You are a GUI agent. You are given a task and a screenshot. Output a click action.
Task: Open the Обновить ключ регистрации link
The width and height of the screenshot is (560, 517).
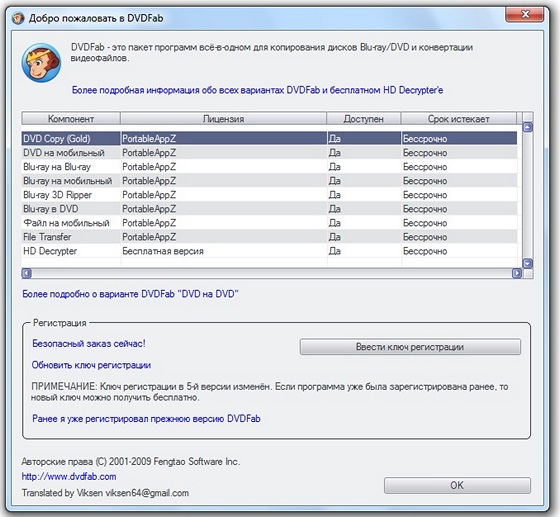[x=91, y=365]
